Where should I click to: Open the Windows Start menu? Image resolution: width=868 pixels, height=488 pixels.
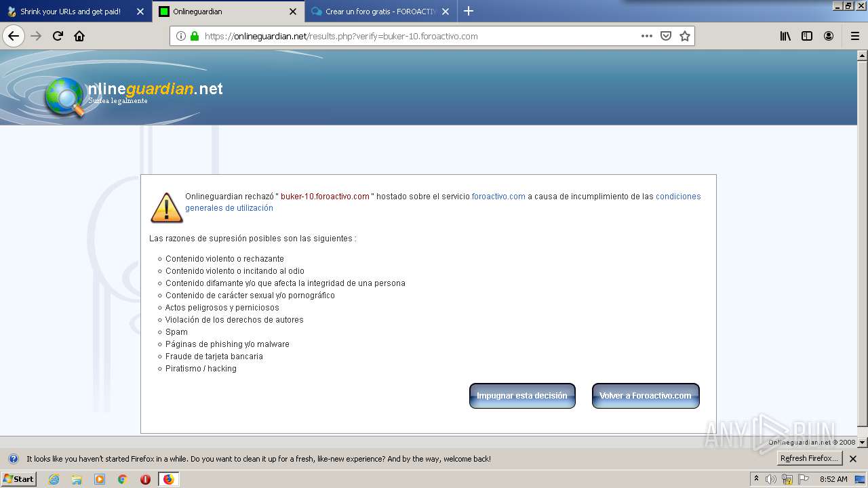(x=19, y=479)
